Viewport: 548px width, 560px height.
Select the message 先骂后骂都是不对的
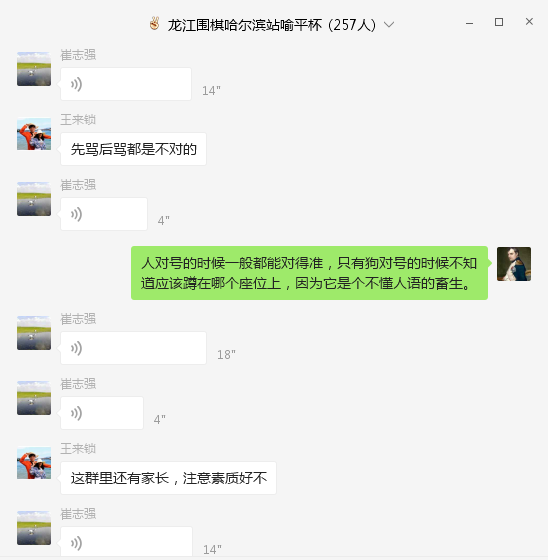click(133, 149)
